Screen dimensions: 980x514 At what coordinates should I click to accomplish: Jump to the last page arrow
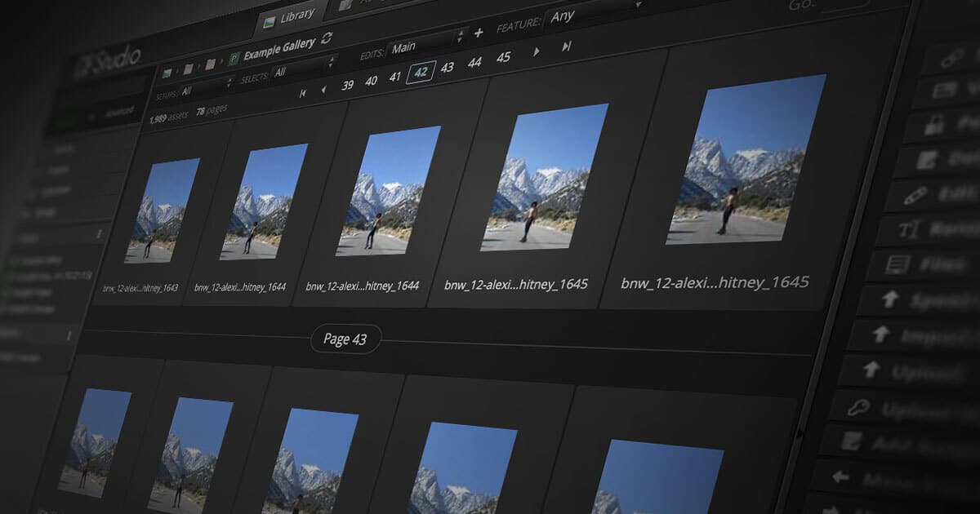coord(567,47)
